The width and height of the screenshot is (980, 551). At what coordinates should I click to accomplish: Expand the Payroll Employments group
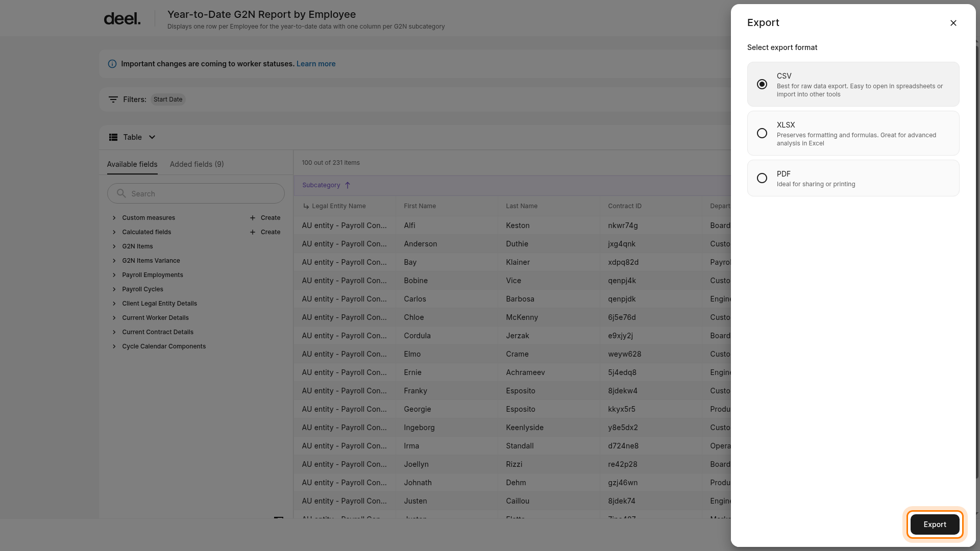tap(114, 275)
